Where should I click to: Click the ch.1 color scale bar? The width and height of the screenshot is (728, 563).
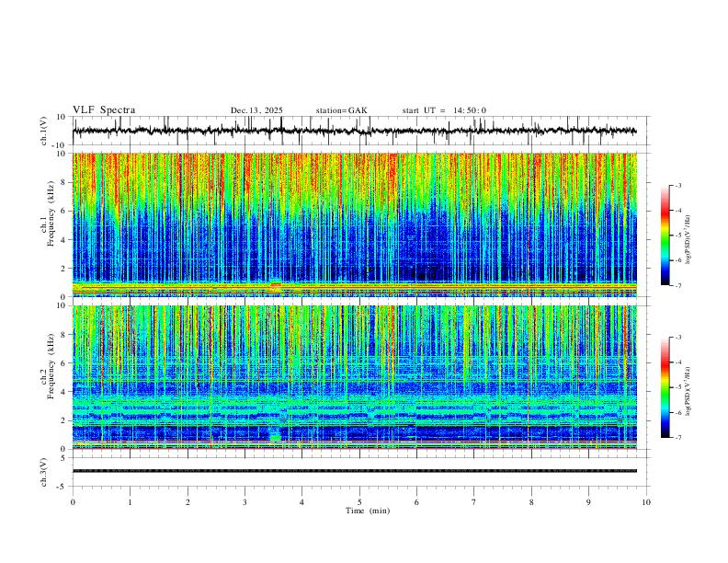pos(665,236)
